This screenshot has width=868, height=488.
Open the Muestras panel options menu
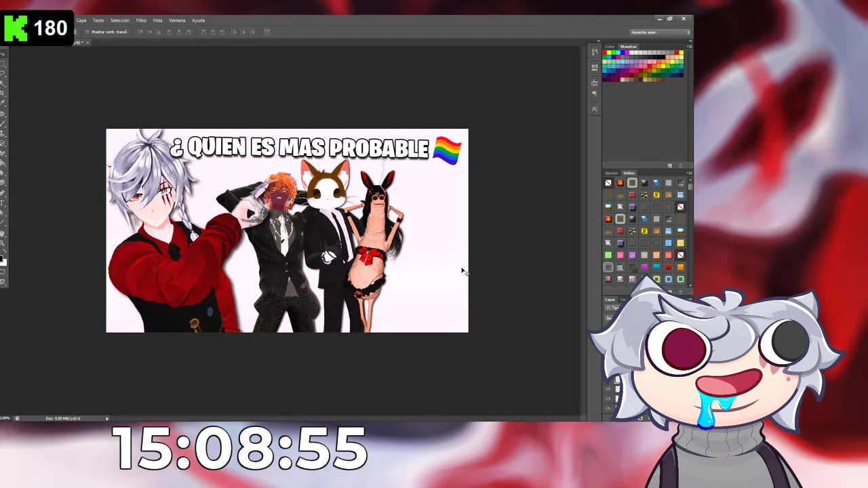click(x=690, y=47)
